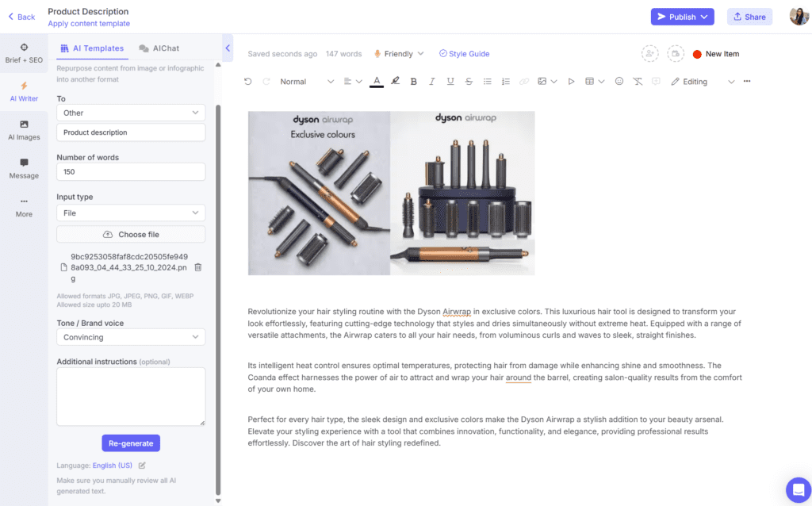Image resolution: width=812 pixels, height=506 pixels.
Task: Toggle italic formatting
Action: tap(431, 81)
